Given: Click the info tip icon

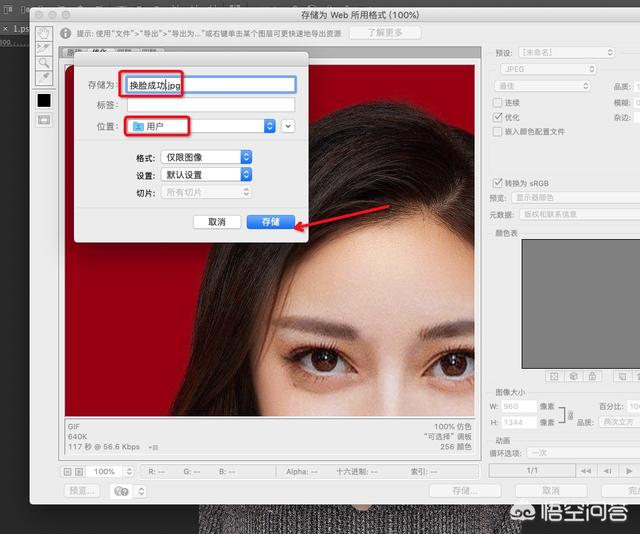Looking at the screenshot, I should [66, 33].
